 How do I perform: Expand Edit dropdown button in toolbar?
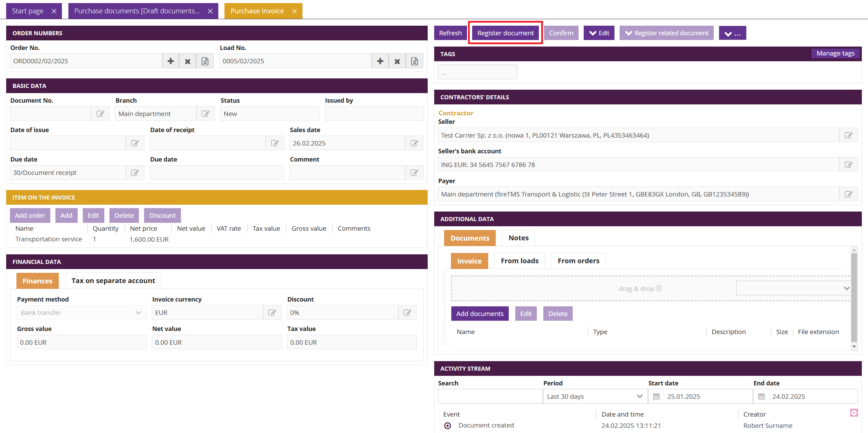click(x=599, y=33)
